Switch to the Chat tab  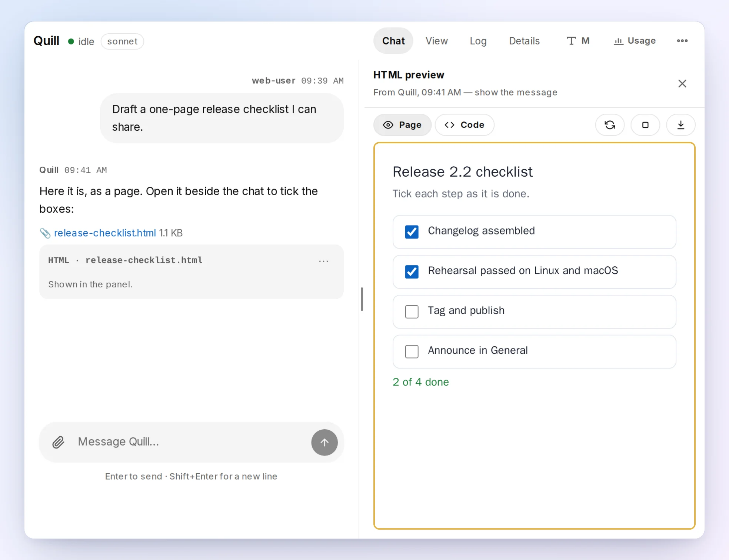[x=393, y=41]
